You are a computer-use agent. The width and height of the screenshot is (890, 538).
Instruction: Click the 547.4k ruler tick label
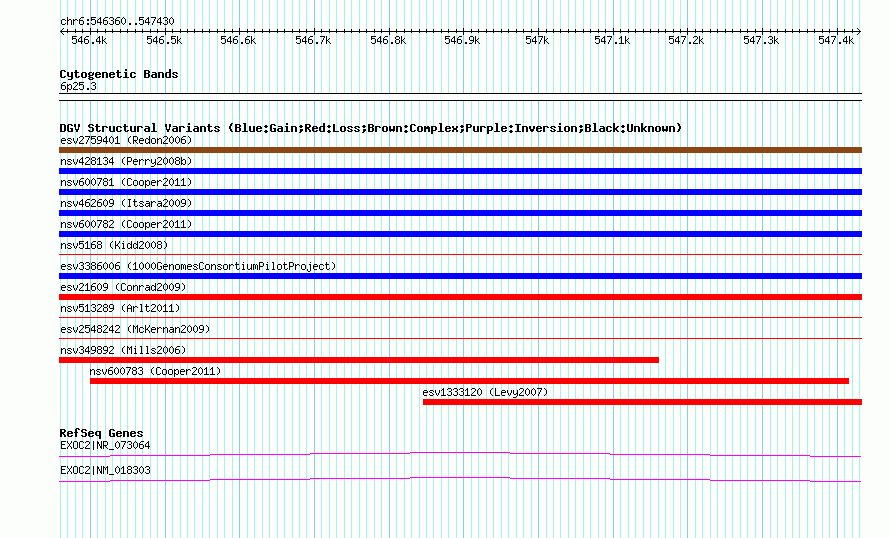point(836,40)
